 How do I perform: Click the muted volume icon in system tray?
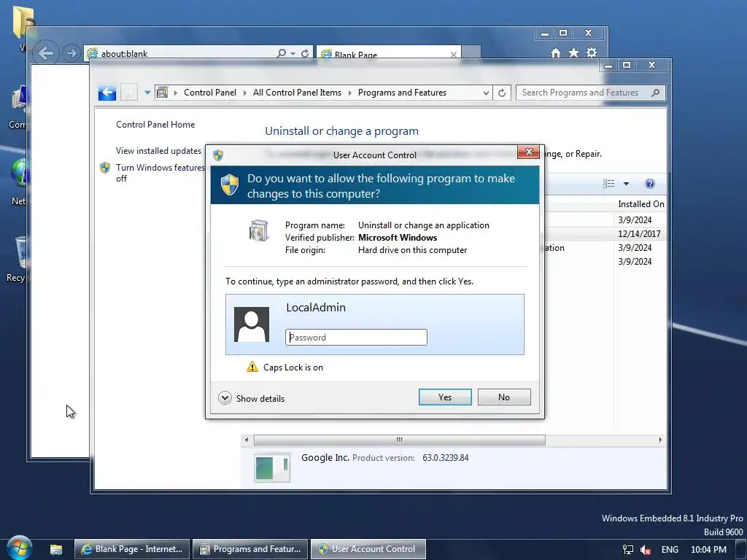point(646,550)
